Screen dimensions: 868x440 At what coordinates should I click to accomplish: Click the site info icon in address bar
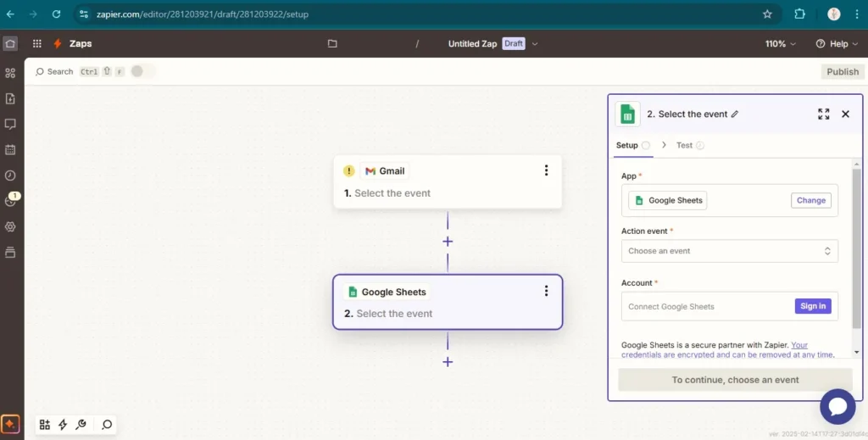click(x=84, y=14)
